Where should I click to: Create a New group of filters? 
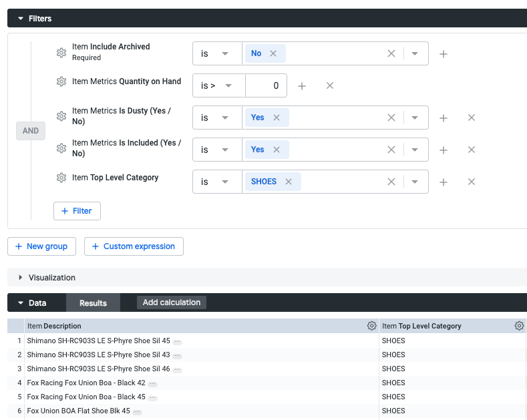tap(41, 246)
